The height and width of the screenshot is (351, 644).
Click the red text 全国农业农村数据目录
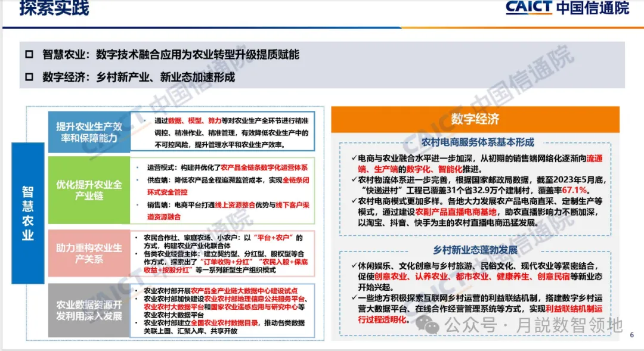(x=224, y=323)
